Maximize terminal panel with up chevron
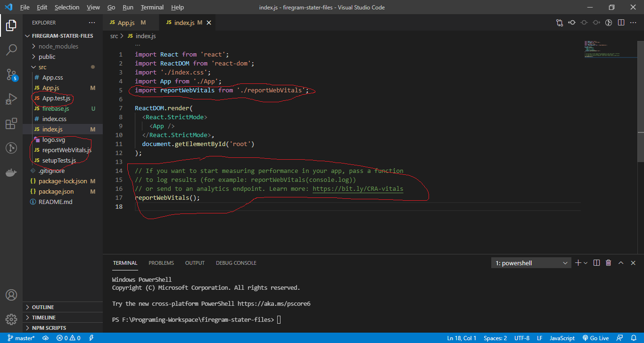644x343 pixels. point(621,263)
